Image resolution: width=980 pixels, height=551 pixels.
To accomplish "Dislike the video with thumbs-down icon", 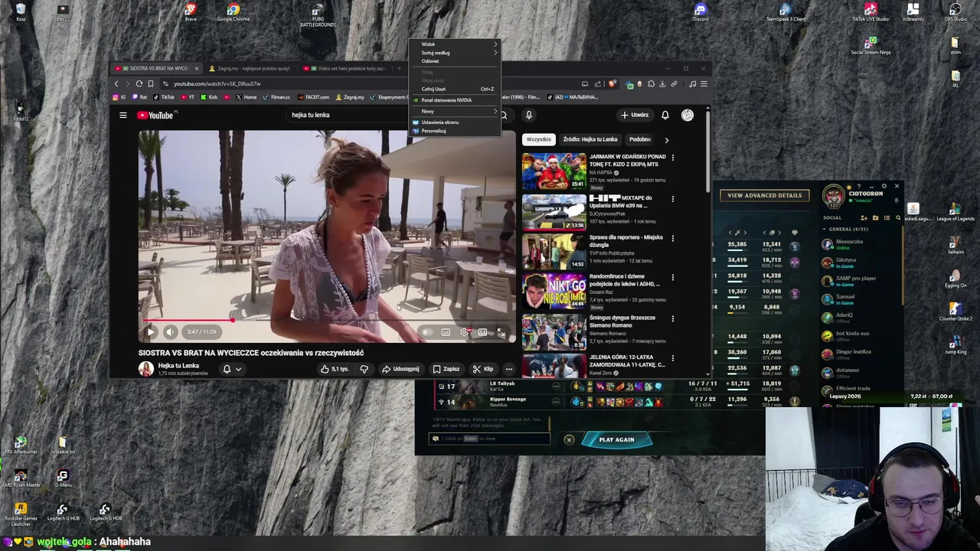I will pos(364,369).
